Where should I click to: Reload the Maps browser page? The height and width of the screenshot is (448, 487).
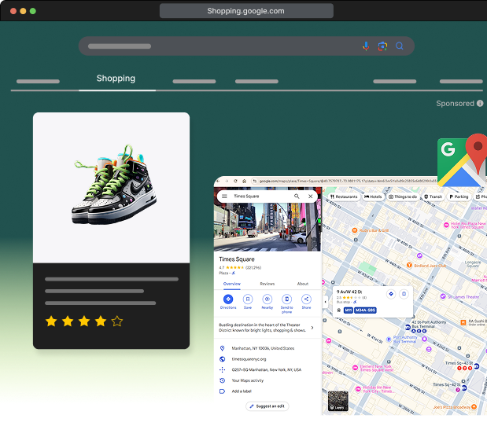(235, 181)
